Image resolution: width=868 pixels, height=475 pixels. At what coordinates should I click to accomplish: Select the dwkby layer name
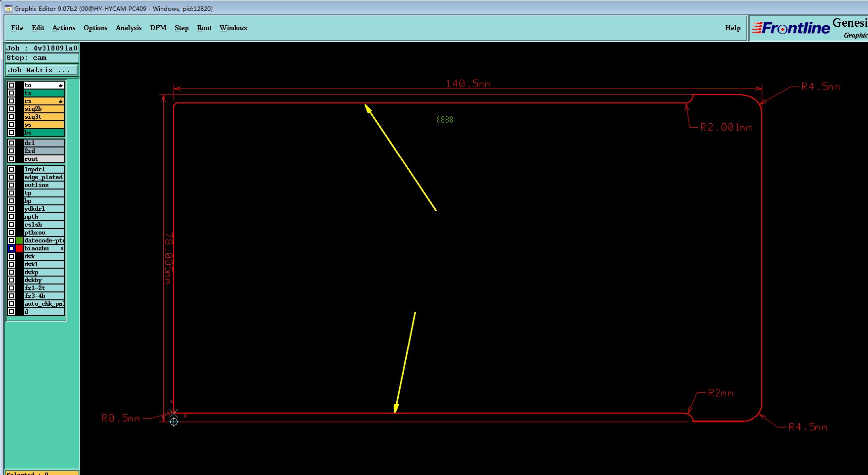point(44,280)
